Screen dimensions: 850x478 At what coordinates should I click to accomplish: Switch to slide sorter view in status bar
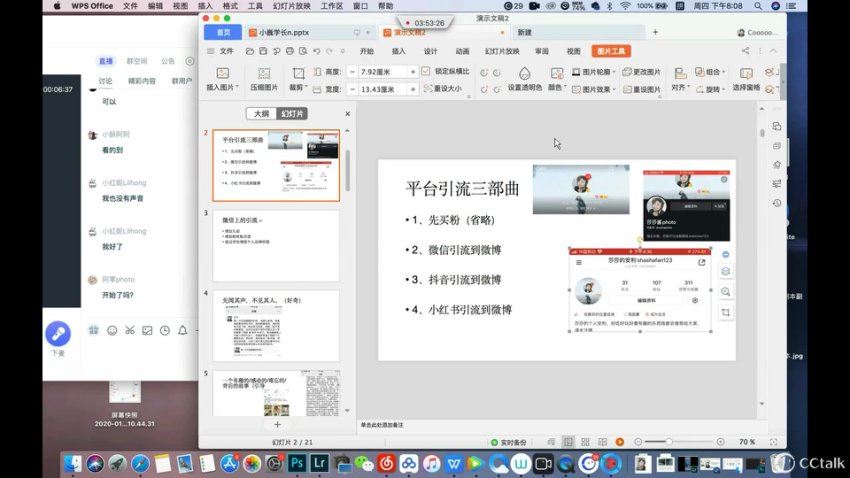coord(585,442)
